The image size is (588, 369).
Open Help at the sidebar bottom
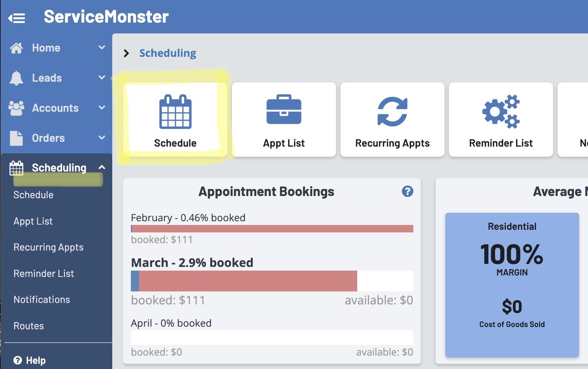click(x=30, y=360)
